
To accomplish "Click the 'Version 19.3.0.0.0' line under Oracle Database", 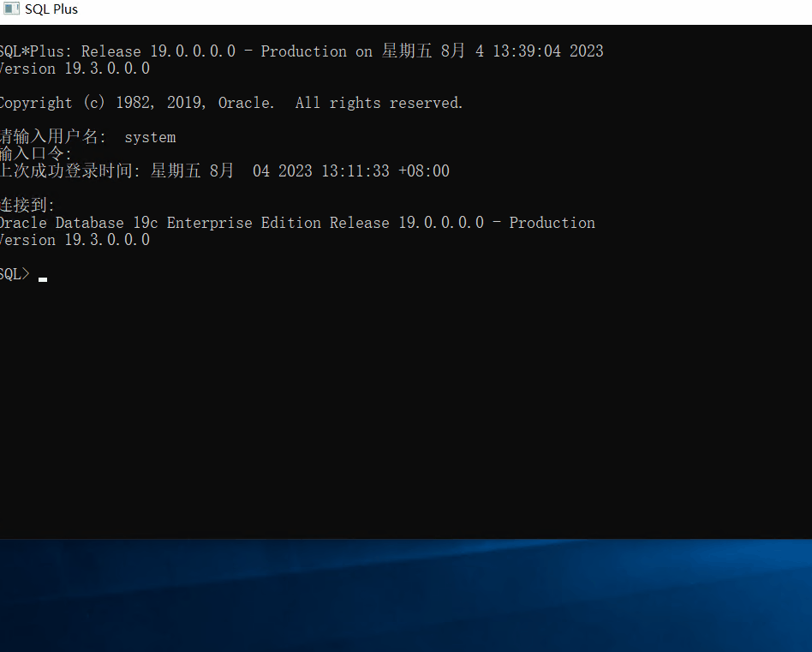I will [75, 240].
